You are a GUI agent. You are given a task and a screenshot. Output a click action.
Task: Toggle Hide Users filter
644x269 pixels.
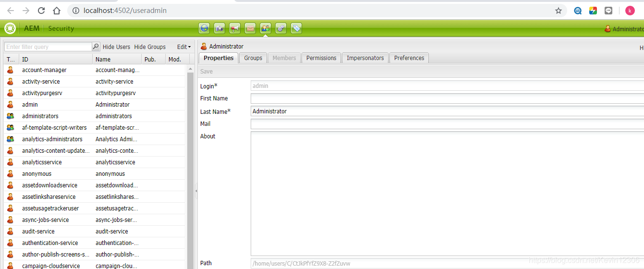coord(117,47)
